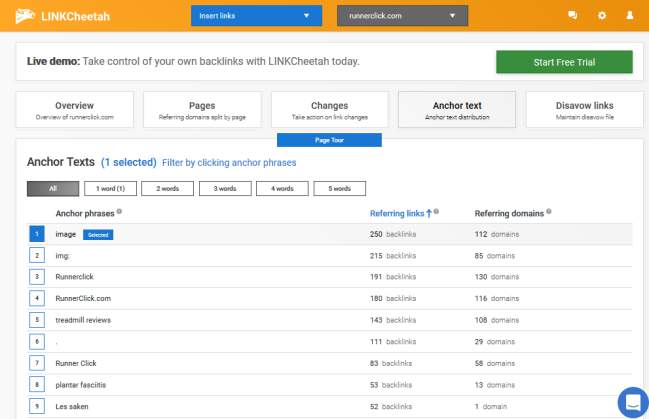Image resolution: width=649 pixels, height=419 pixels.
Task: Click the anchor phrase 'Runnerclick'
Action: (x=75, y=277)
